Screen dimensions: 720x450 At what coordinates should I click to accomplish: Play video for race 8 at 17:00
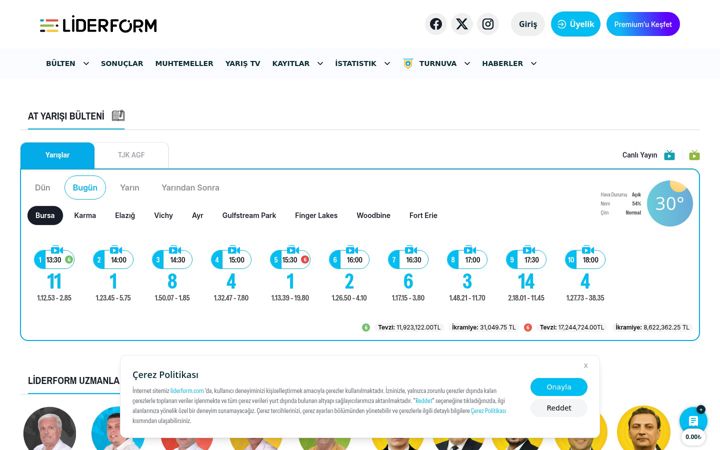[470, 250]
